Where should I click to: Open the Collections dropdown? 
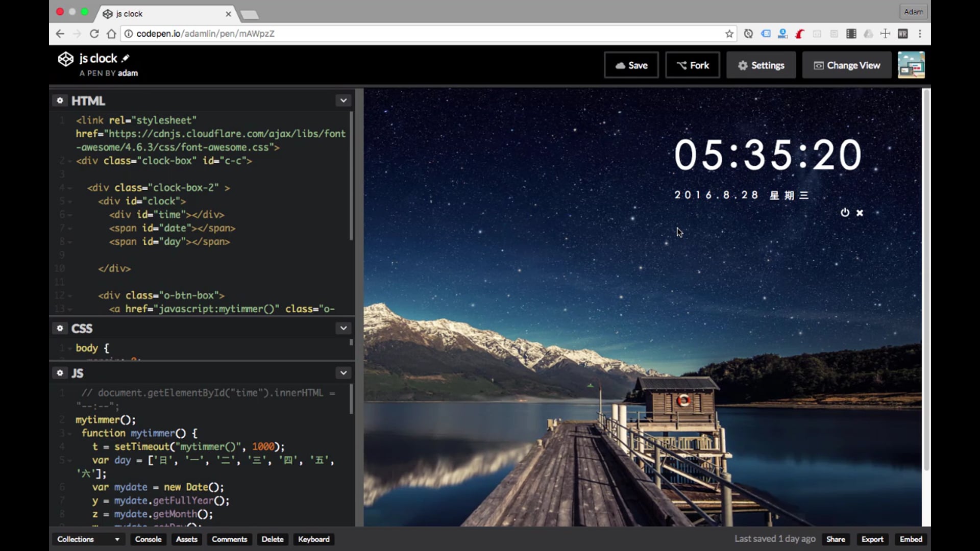pos(88,539)
